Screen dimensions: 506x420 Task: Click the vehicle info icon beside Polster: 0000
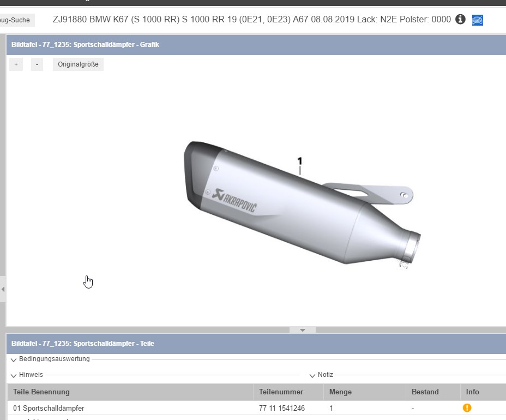click(x=460, y=20)
